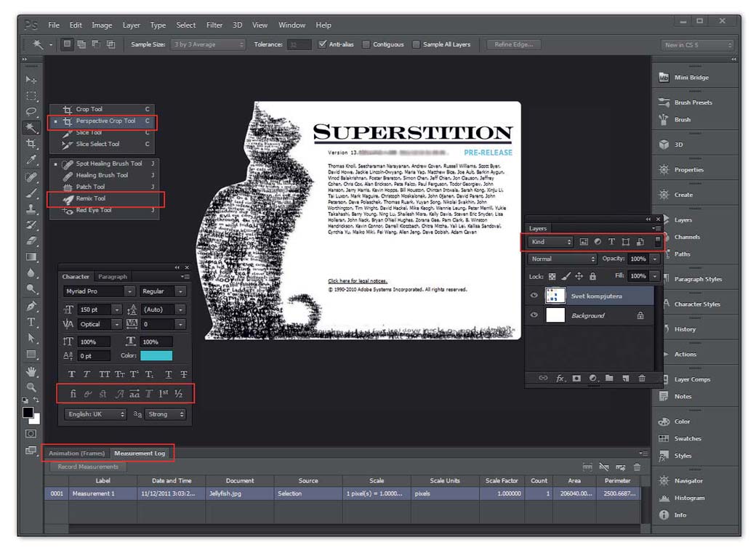Delete layer with Layers panel trash icon
The image size is (756, 550).
click(x=642, y=379)
